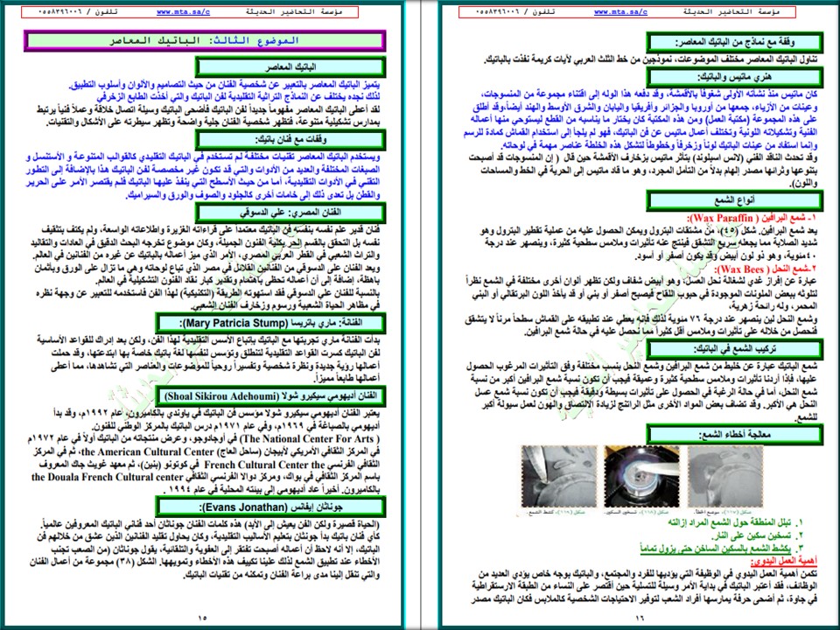Click the heading containing 'Evans Jonathan'

click(270, 507)
